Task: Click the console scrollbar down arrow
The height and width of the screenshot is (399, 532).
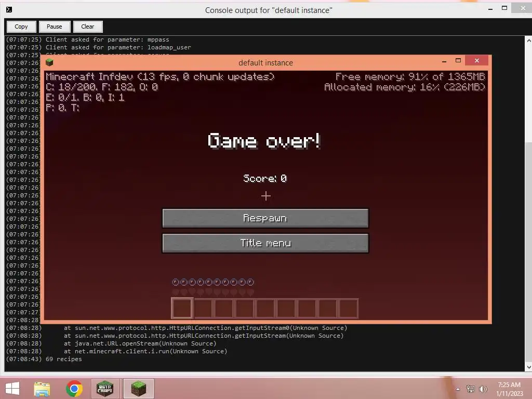Action: point(528,367)
